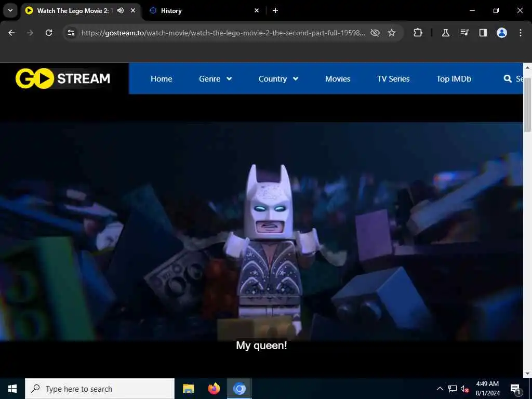The width and height of the screenshot is (532, 399).
Task: Open a new browser tab
Action: [x=275, y=10]
